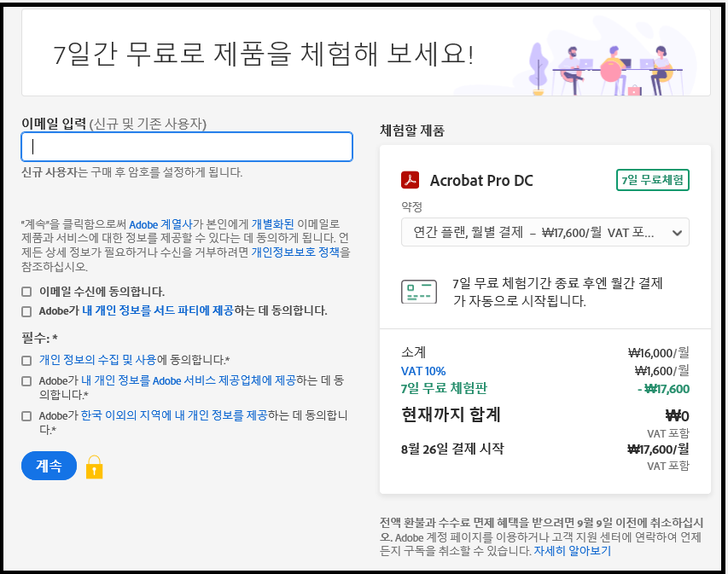Click the 7일 무료 체험판 discount label

click(444, 388)
